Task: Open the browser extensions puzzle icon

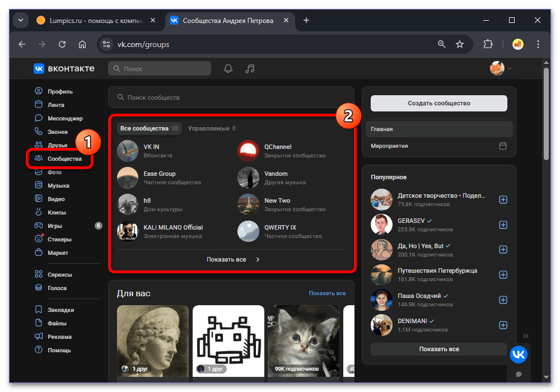Action: [x=488, y=44]
